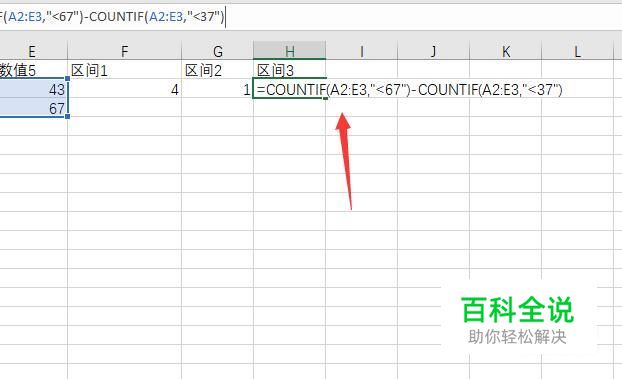Select column L header
Screen dimensions: 622x379
coord(578,51)
